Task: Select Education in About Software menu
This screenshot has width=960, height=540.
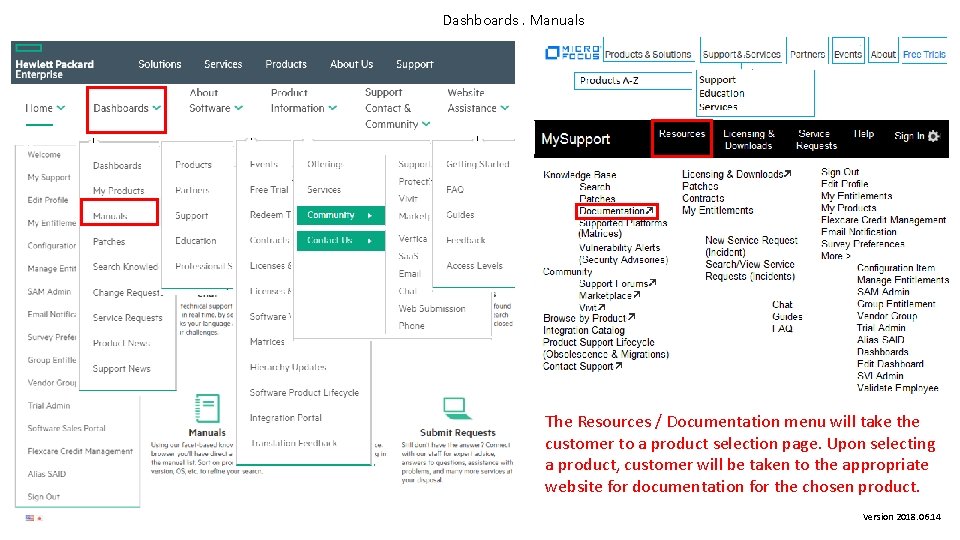Action: point(195,241)
